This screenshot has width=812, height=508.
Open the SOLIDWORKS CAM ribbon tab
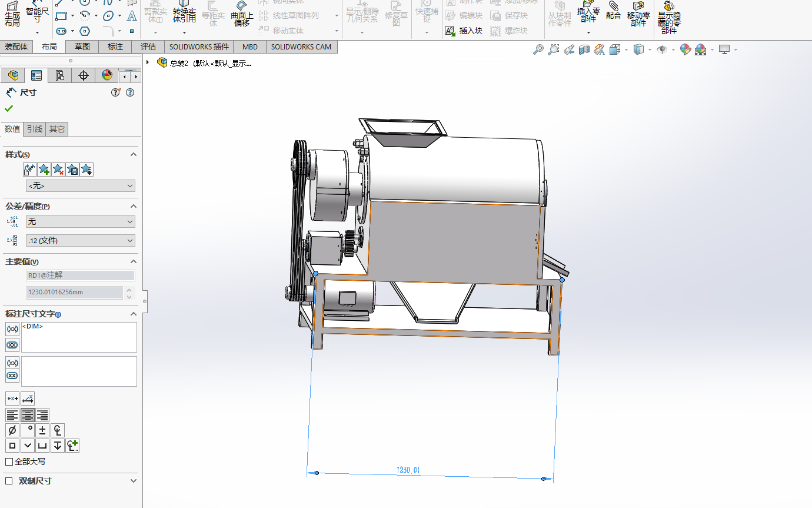coord(301,47)
